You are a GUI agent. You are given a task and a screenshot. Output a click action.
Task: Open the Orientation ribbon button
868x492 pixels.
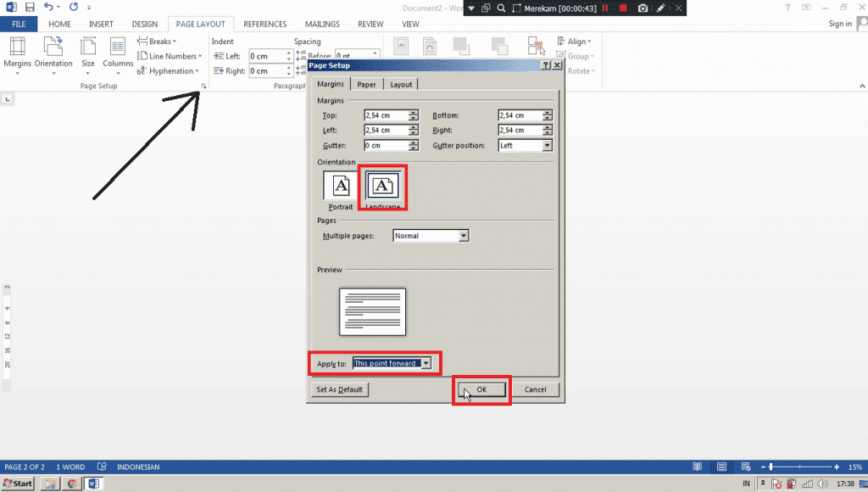coord(53,53)
